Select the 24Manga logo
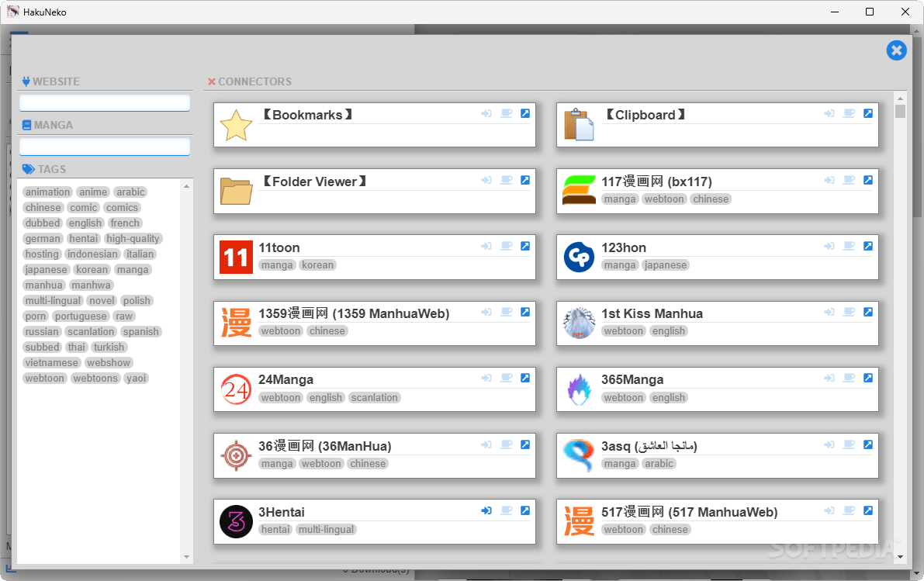924x581 pixels. [x=236, y=389]
